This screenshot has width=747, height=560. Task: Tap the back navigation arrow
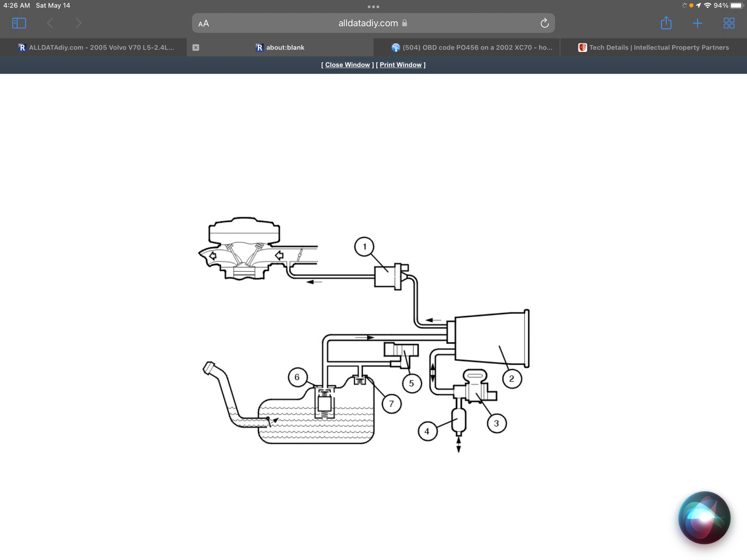click(x=50, y=23)
